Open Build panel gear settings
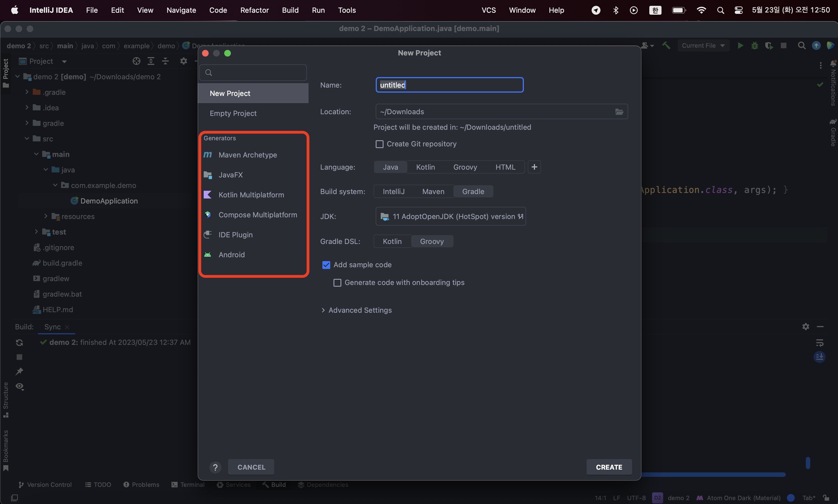 click(x=805, y=327)
